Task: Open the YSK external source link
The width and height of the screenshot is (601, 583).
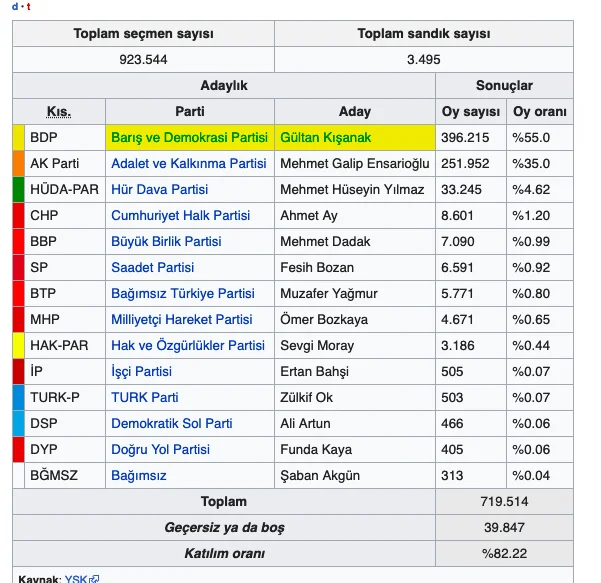Action: click(76, 579)
